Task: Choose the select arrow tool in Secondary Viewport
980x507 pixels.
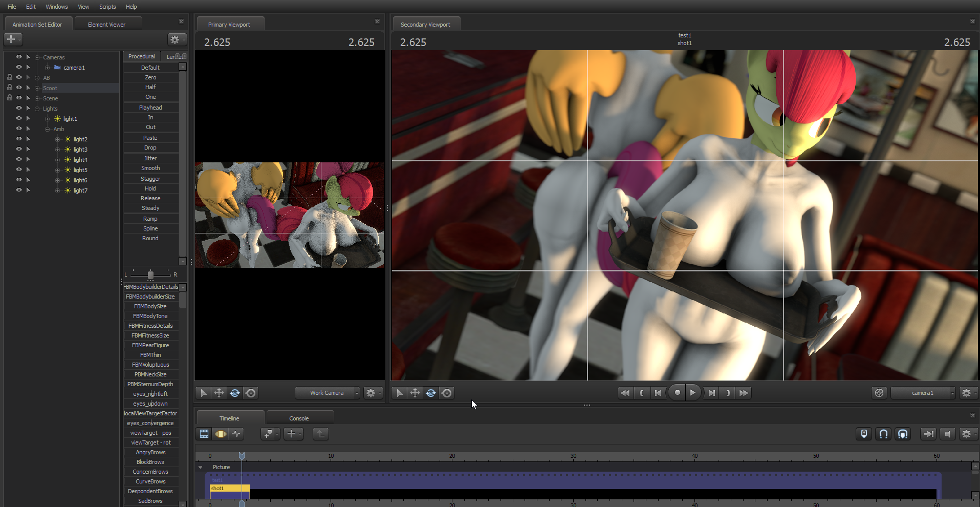Action: tap(399, 393)
